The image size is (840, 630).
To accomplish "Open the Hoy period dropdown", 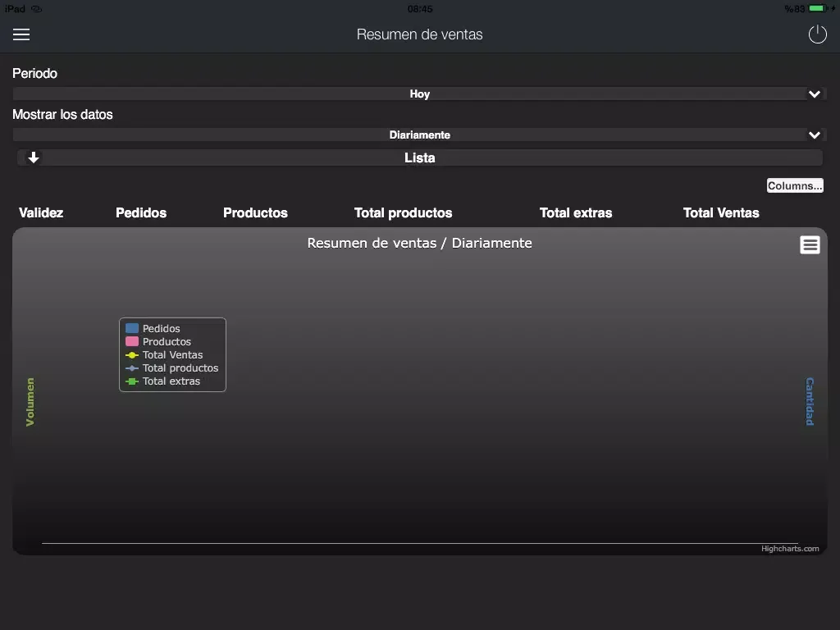I will click(x=419, y=94).
